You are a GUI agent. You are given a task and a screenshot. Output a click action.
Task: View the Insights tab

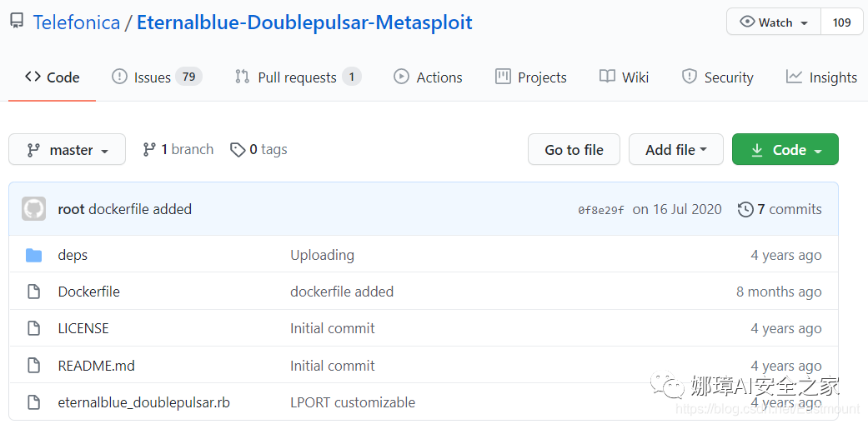821,77
